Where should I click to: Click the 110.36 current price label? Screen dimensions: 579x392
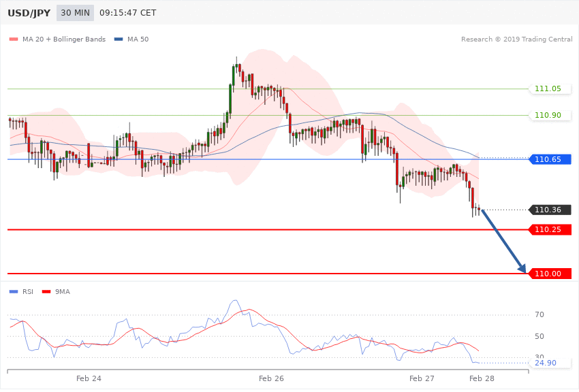pyautogui.click(x=550, y=210)
